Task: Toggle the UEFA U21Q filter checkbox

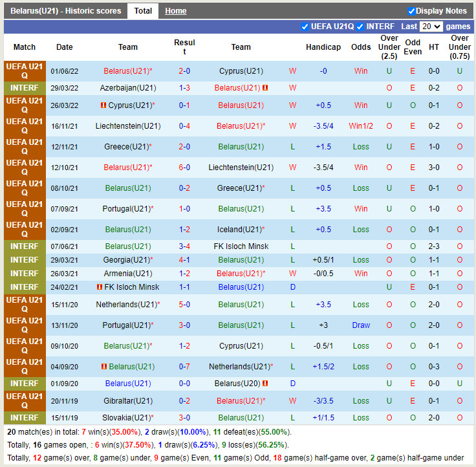Action: click(305, 27)
